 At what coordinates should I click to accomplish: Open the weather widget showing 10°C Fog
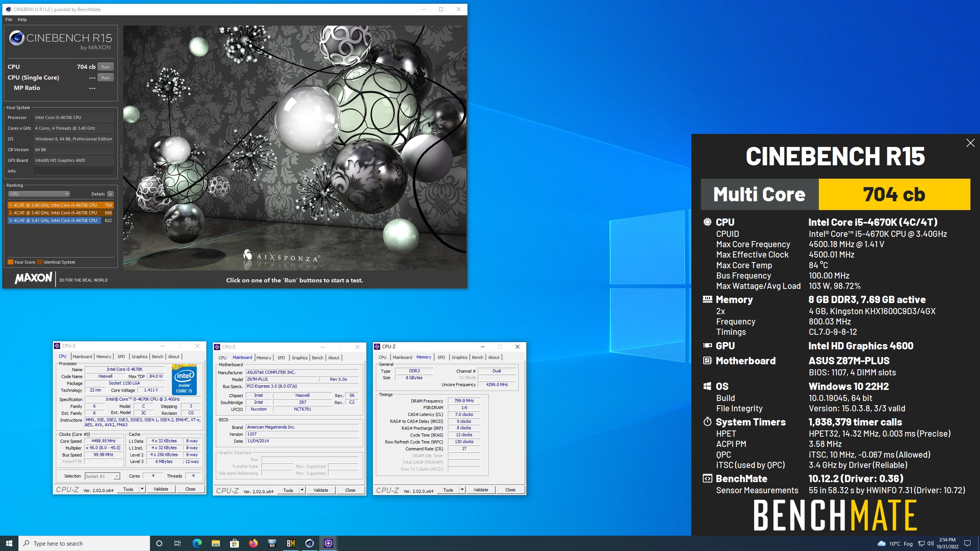(895, 543)
